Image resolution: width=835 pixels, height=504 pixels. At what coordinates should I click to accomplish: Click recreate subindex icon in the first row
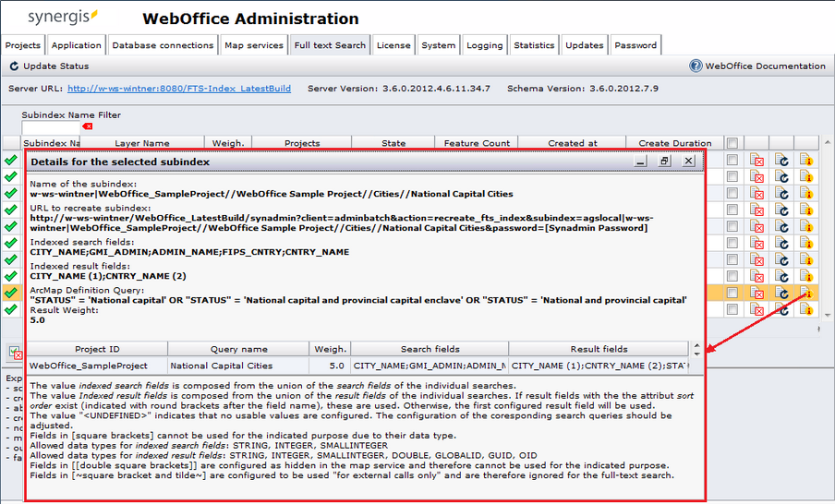[x=781, y=160]
